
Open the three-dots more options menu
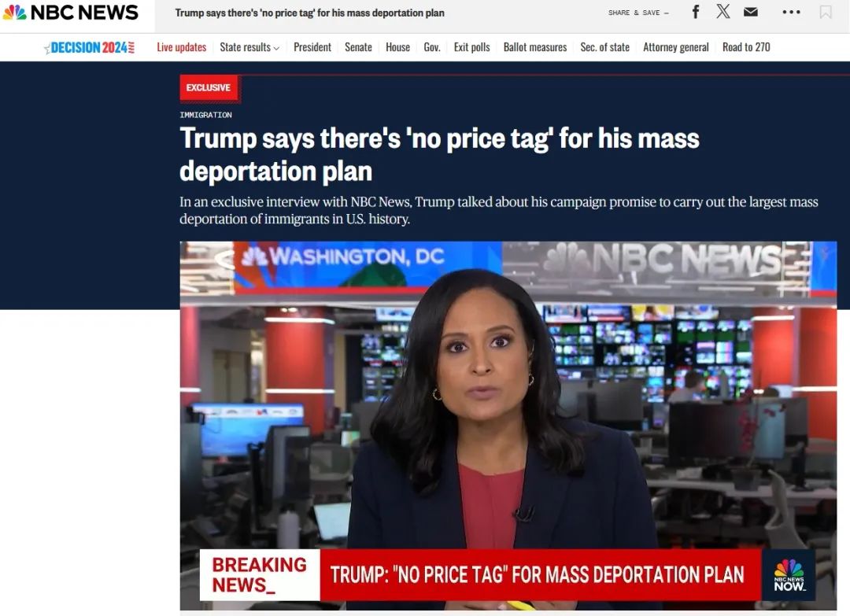point(791,12)
